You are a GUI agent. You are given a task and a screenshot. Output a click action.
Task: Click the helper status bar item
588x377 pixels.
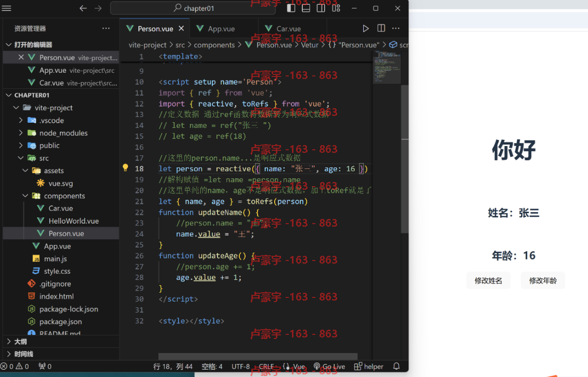tap(369, 367)
